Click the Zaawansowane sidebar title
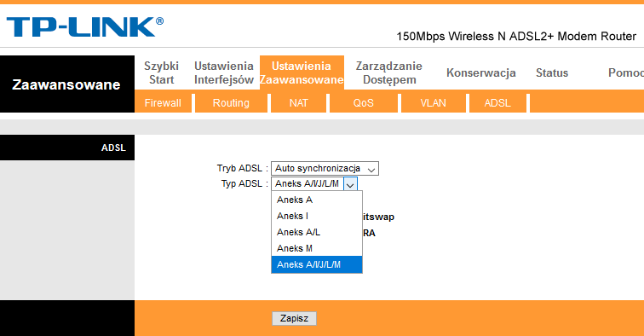Image resolution: width=644 pixels, height=336 pixels. point(66,84)
